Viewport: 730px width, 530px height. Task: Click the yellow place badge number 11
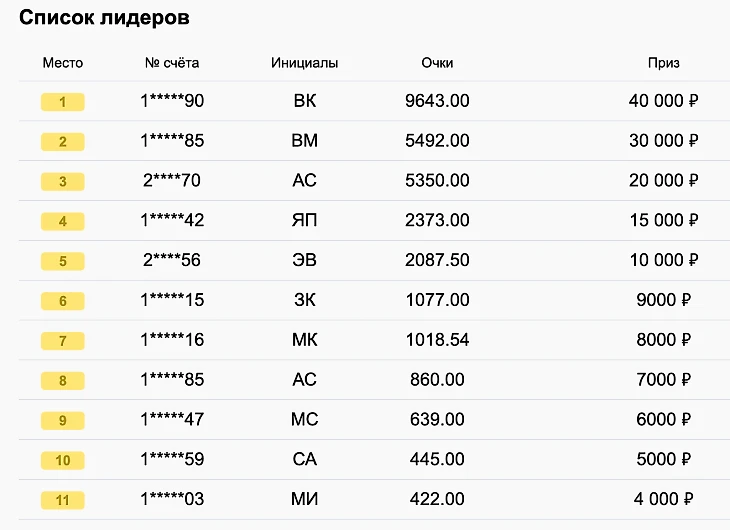click(x=63, y=499)
